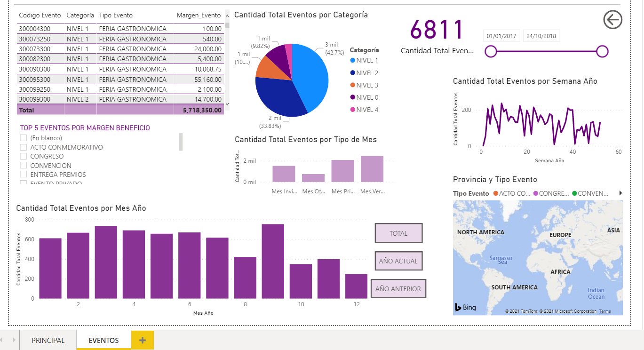Switch to the PRINCIPAL page tab
The height and width of the screenshot is (350, 644).
(48, 340)
